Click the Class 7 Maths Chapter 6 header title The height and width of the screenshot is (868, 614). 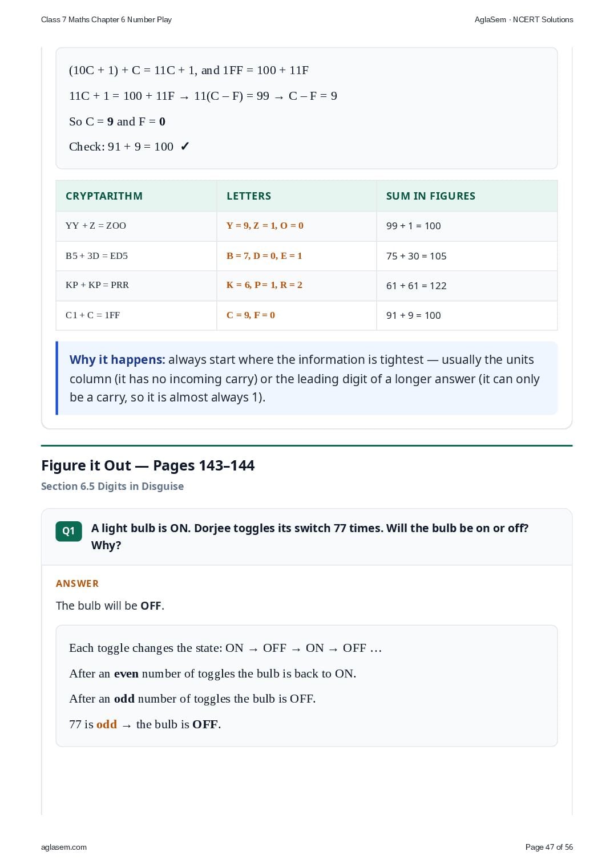[x=106, y=19]
